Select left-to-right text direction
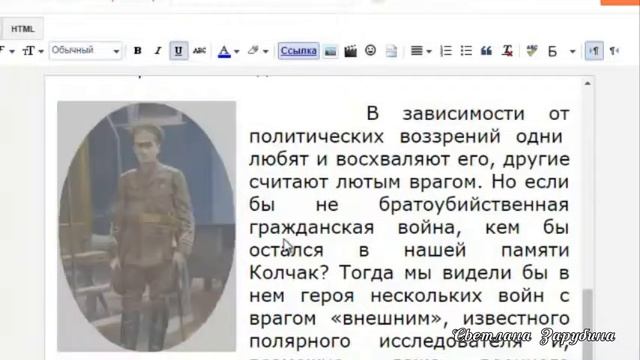The image size is (640, 360). [594, 51]
